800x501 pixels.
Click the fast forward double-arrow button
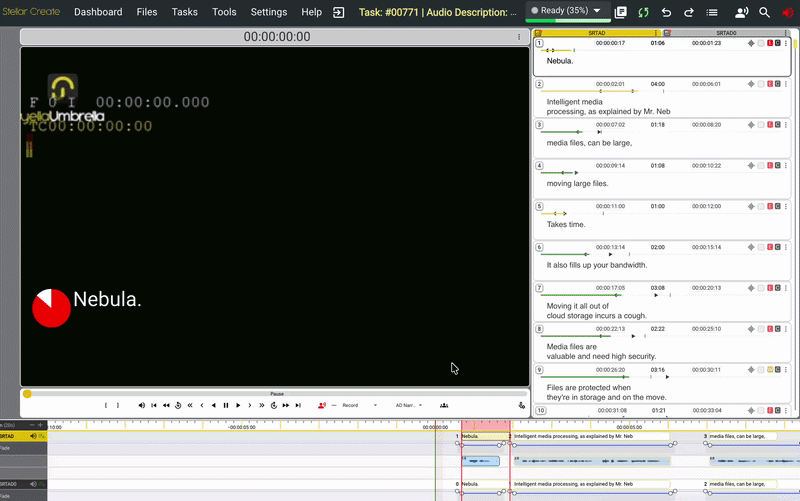(x=286, y=406)
